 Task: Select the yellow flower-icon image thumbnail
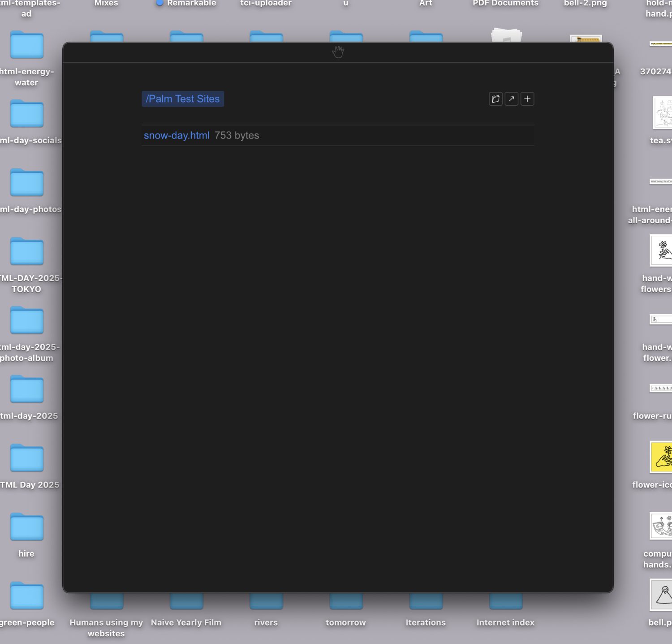(662, 457)
